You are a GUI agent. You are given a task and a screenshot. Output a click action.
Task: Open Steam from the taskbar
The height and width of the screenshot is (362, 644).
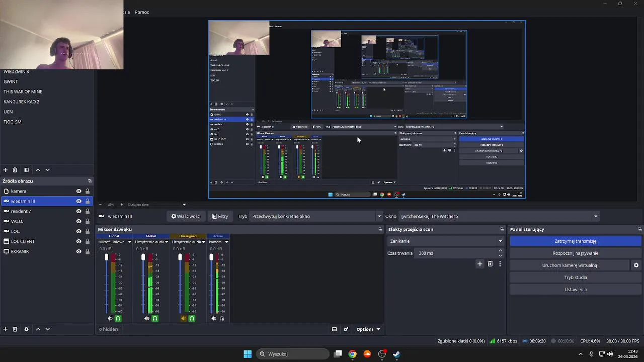pyautogui.click(x=396, y=354)
